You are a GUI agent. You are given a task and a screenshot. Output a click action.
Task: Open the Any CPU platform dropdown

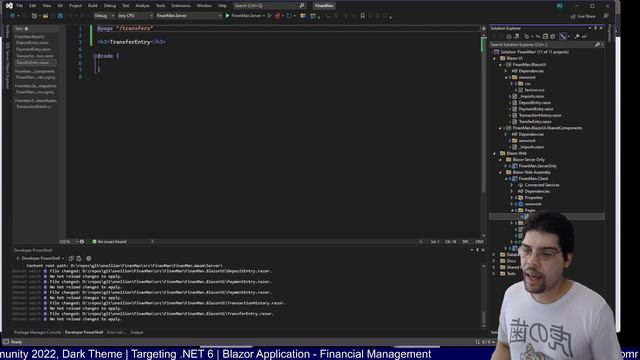135,16
